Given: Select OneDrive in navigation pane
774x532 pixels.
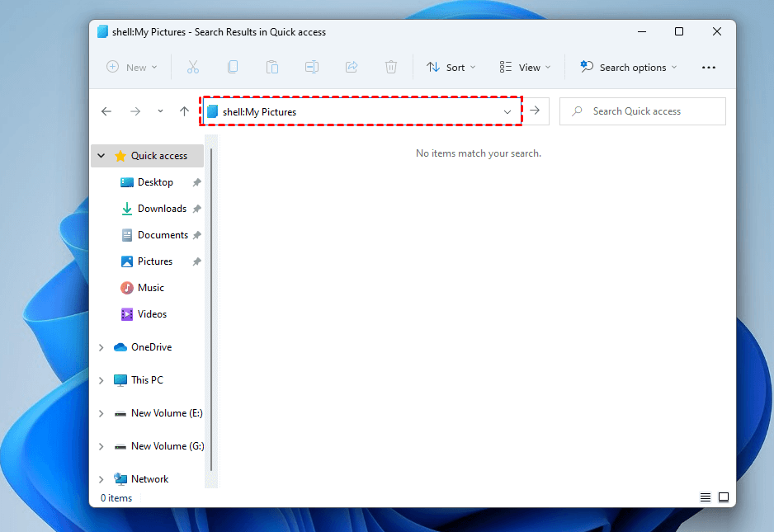Looking at the screenshot, I should (151, 347).
